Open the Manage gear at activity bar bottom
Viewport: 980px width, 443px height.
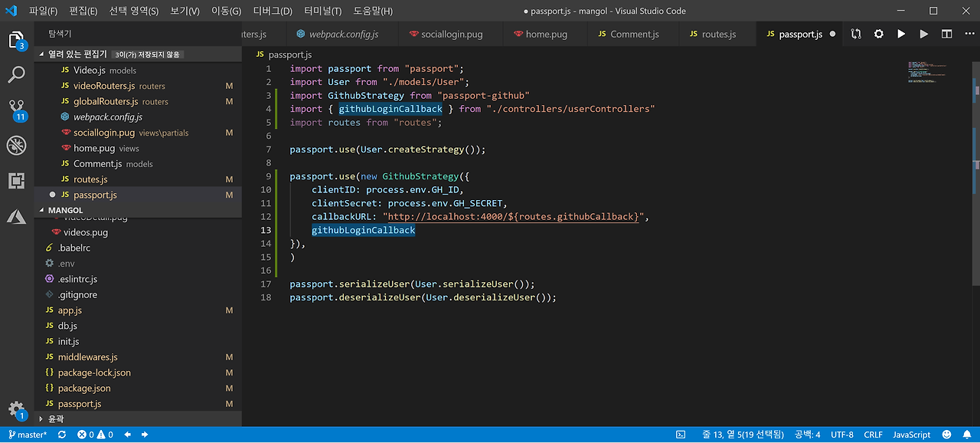[16, 410]
